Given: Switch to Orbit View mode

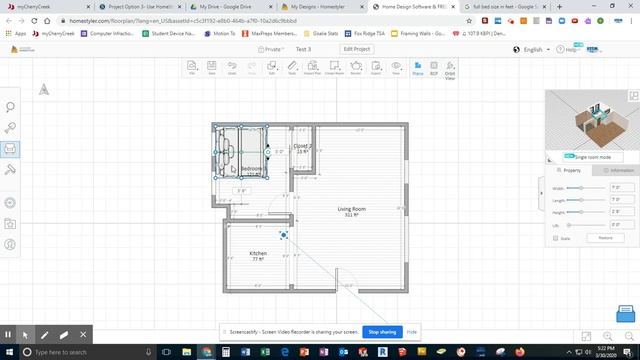Looking at the screenshot, I should (x=450, y=70).
